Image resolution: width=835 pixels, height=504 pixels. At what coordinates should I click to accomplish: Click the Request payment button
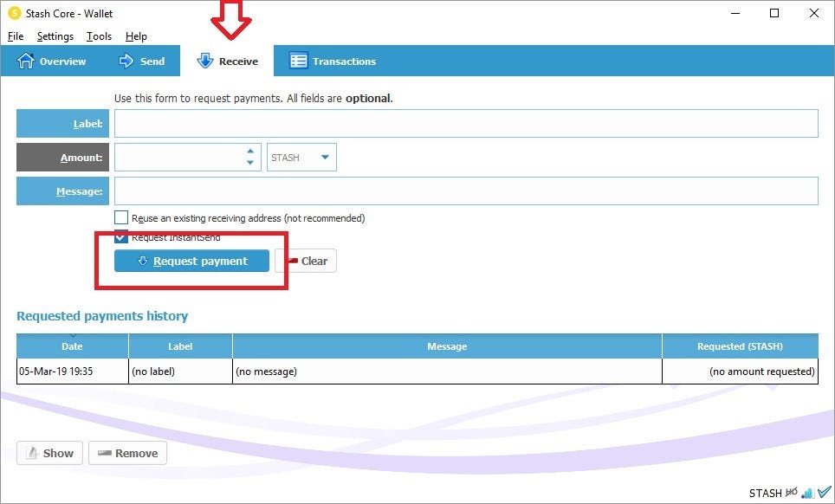pyautogui.click(x=191, y=261)
